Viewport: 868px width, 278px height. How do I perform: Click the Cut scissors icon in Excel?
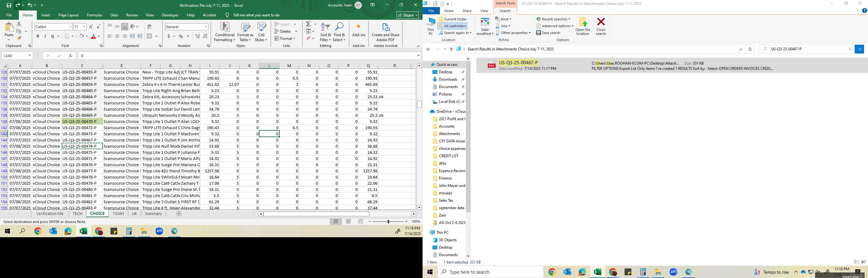click(x=19, y=24)
